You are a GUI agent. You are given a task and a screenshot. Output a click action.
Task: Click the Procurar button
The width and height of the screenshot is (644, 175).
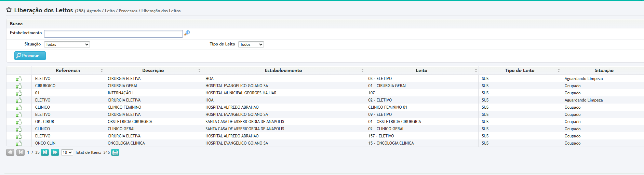pos(30,56)
